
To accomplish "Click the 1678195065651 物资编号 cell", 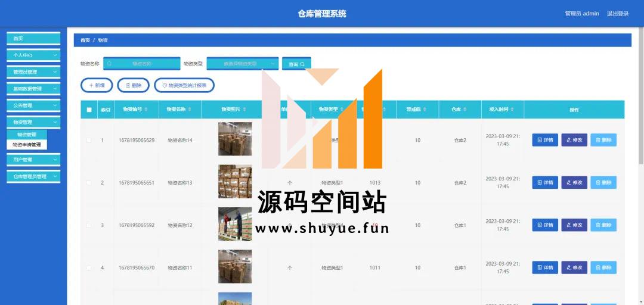I will [x=137, y=183].
